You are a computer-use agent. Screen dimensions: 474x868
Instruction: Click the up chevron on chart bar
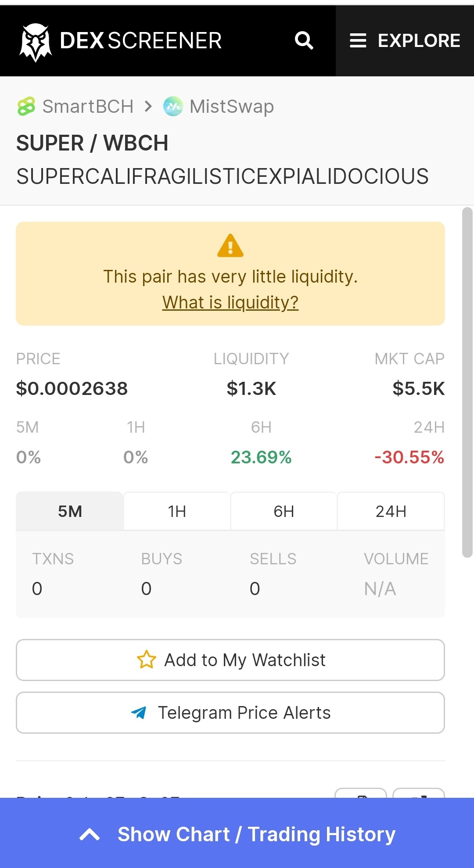coord(90,834)
